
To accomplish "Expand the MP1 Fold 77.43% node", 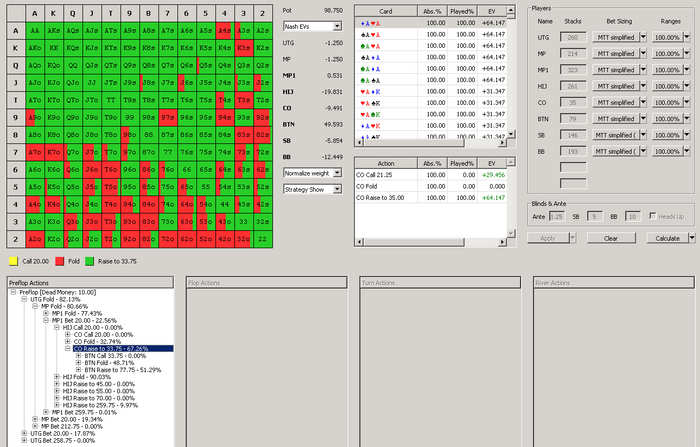I will click(46, 313).
